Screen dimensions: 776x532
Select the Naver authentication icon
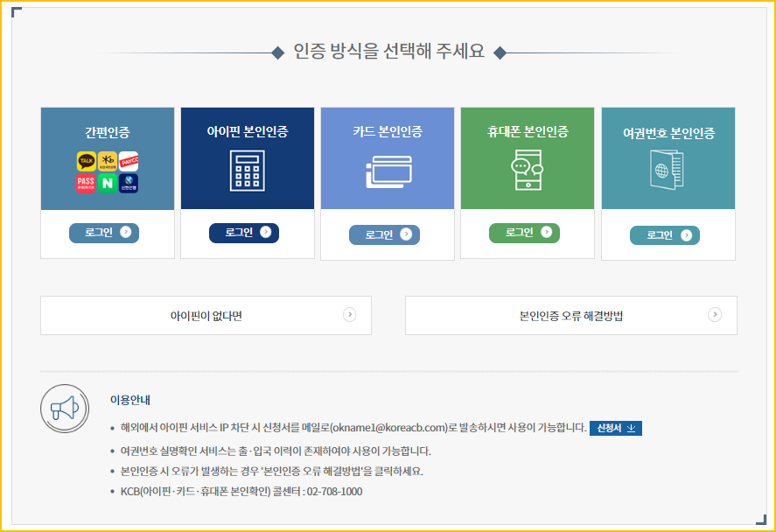coord(108,183)
